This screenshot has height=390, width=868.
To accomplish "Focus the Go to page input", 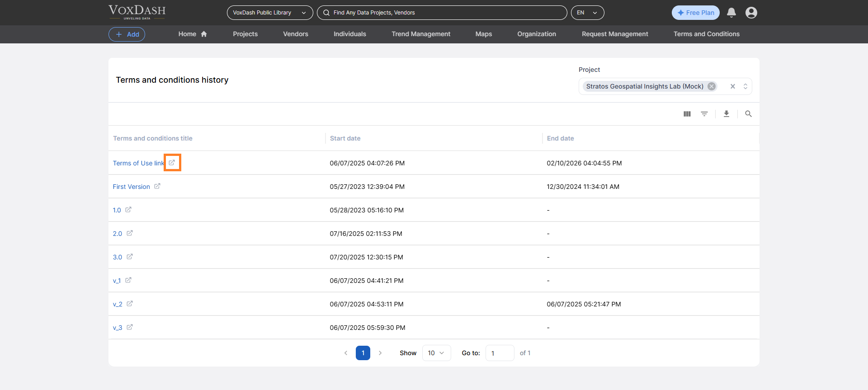I will coord(500,353).
